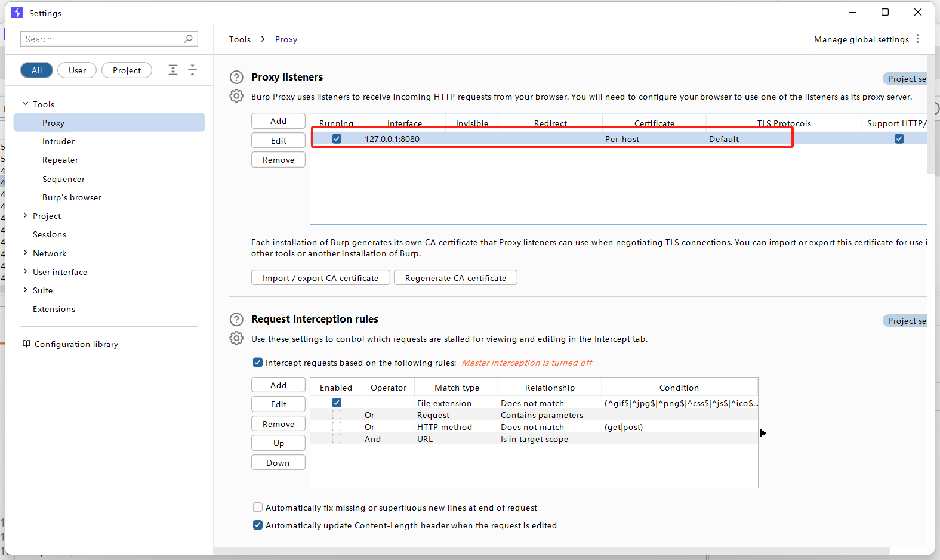Open the three-dot menu beside Manage global settings
The image size is (940, 560).
pos(917,39)
